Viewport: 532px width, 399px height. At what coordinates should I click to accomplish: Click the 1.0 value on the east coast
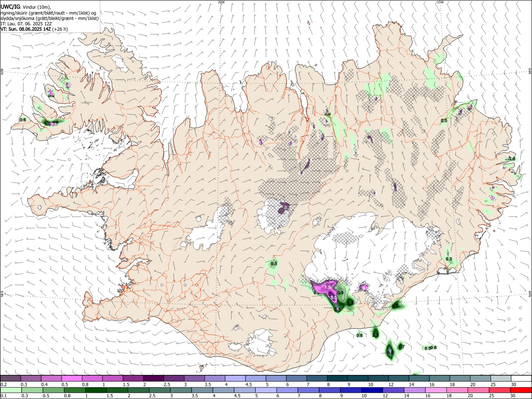(512, 159)
